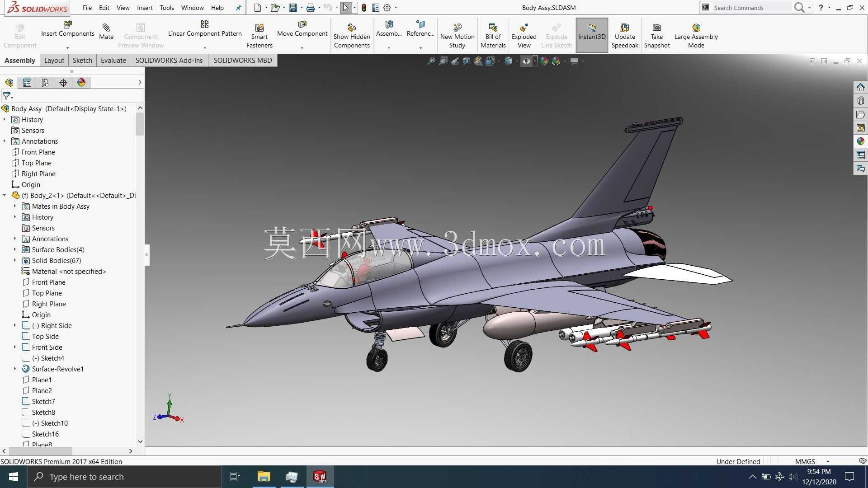The width and height of the screenshot is (868, 488).
Task: Open File Explorer folder icon in task pane
Action: pyautogui.click(x=860, y=114)
